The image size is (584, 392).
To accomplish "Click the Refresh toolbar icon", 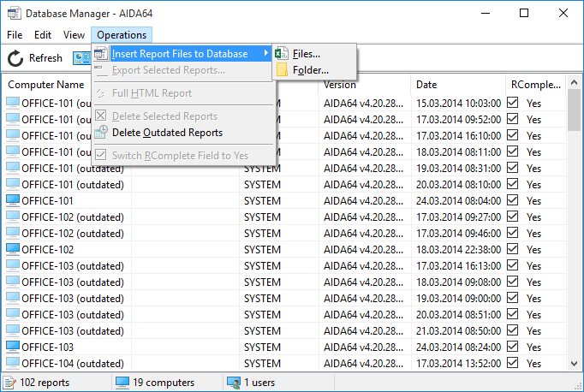I will [x=15, y=58].
